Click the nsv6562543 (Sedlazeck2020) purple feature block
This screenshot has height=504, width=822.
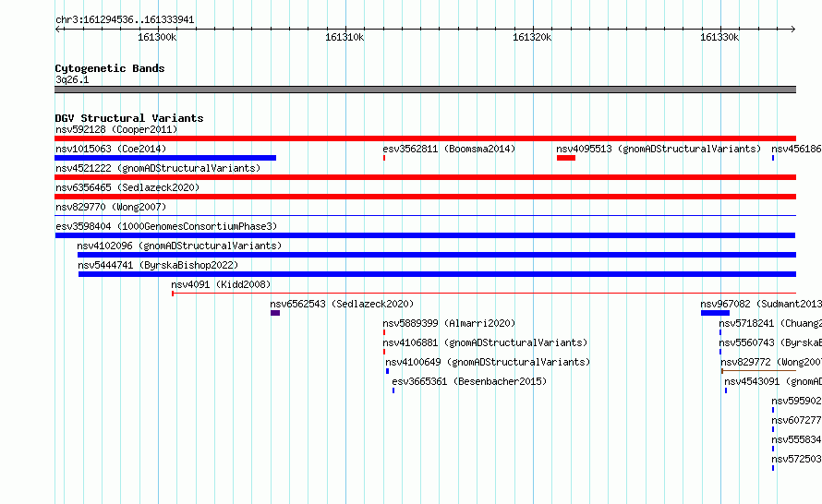click(275, 313)
